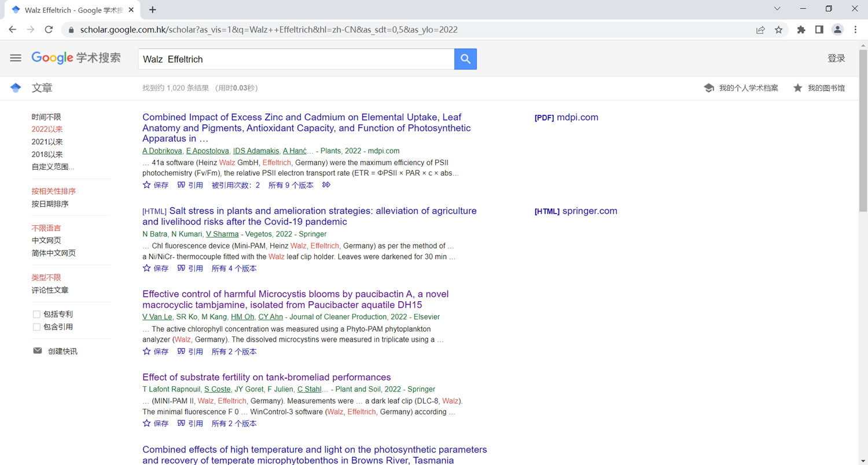Image resolution: width=868 pixels, height=465 pixels.
Task: Reload the page in browser
Action: pos(49,30)
